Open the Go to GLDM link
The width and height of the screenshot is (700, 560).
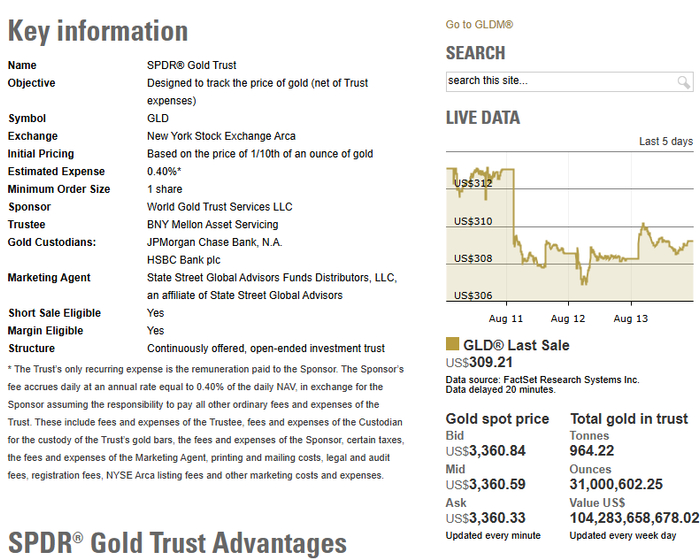[x=479, y=25]
